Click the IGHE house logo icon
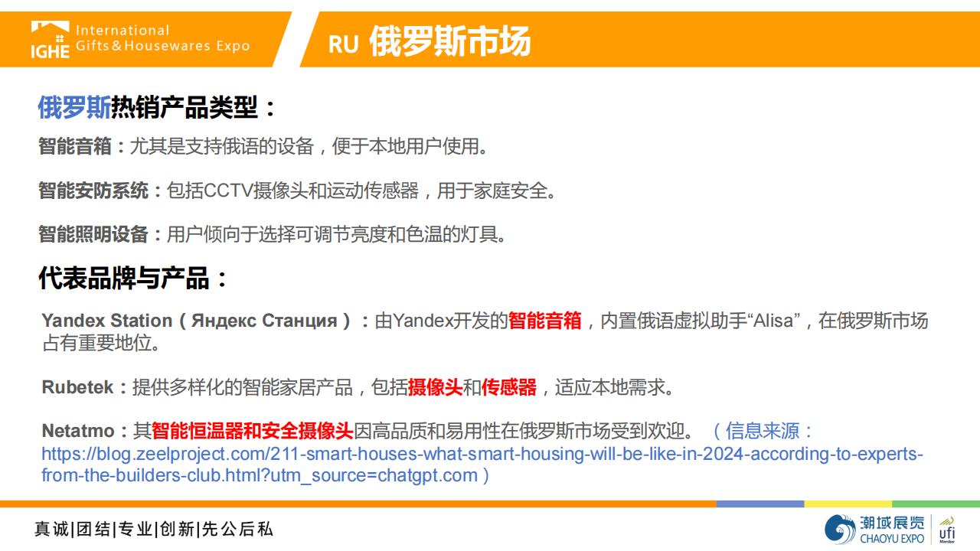 tap(50, 41)
